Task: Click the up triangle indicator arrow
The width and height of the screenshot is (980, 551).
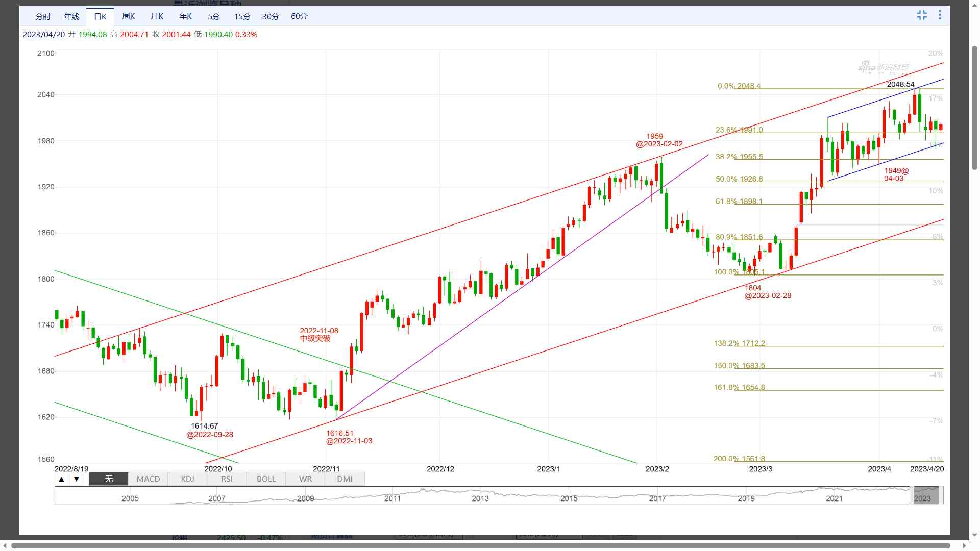Action: point(61,479)
